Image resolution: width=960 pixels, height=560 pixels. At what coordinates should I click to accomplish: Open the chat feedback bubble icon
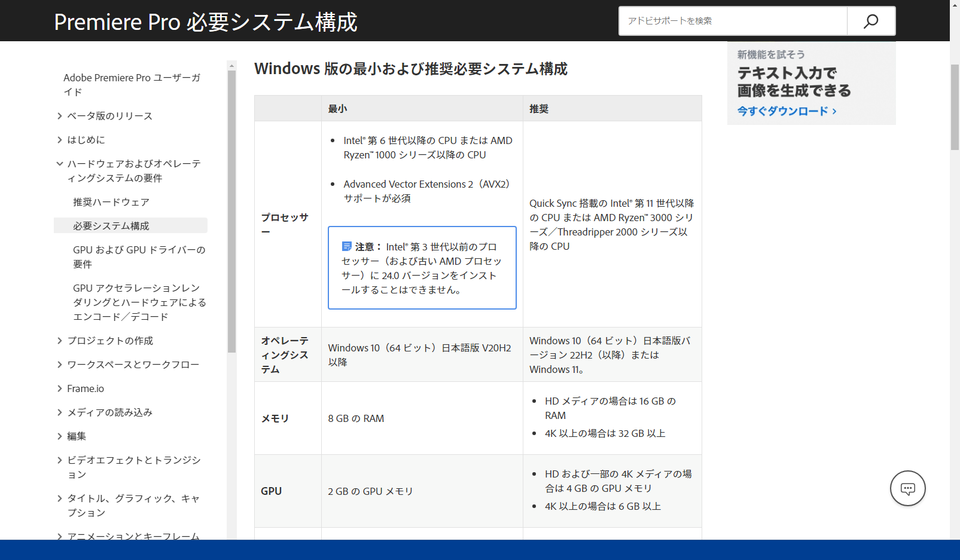(907, 488)
